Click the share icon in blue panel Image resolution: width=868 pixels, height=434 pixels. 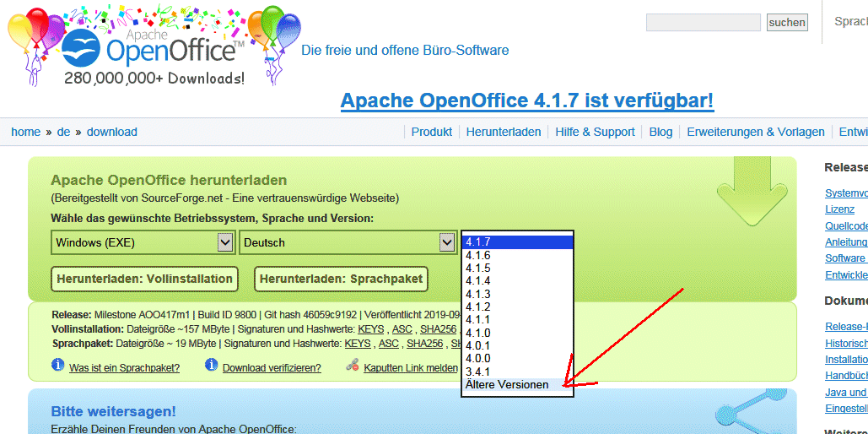pyautogui.click(x=755, y=410)
